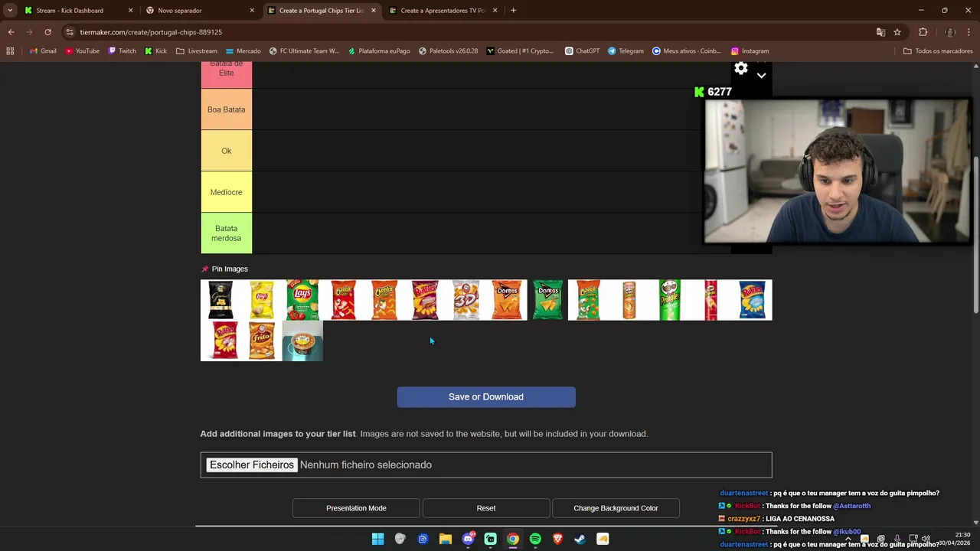The image size is (980, 551).
Task: Select the green-orange Cheetos bag image
Action: pyautogui.click(x=588, y=300)
